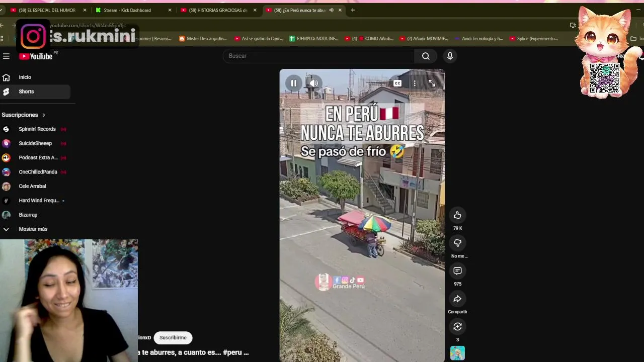Image resolution: width=644 pixels, height=362 pixels.
Task: Close the Kick Dashboard tab
Action: [170, 10]
